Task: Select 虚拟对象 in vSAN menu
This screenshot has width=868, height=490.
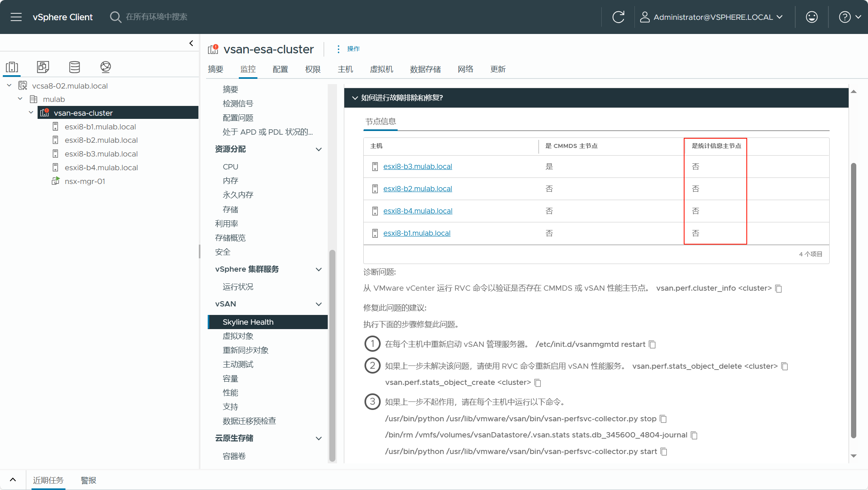Action: pos(238,336)
